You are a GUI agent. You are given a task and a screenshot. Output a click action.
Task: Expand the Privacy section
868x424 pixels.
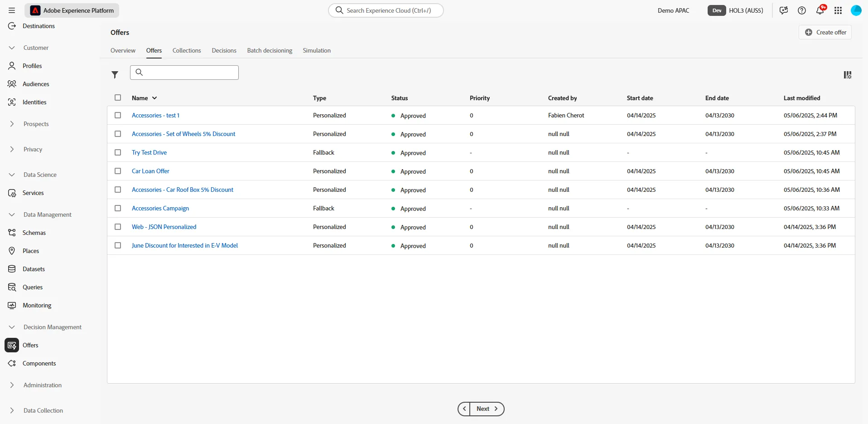(12, 149)
